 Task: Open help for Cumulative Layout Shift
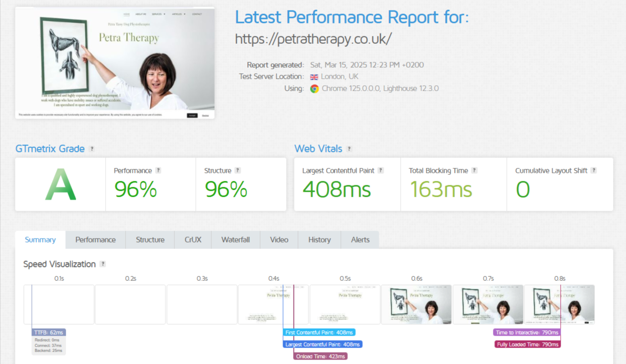point(594,170)
